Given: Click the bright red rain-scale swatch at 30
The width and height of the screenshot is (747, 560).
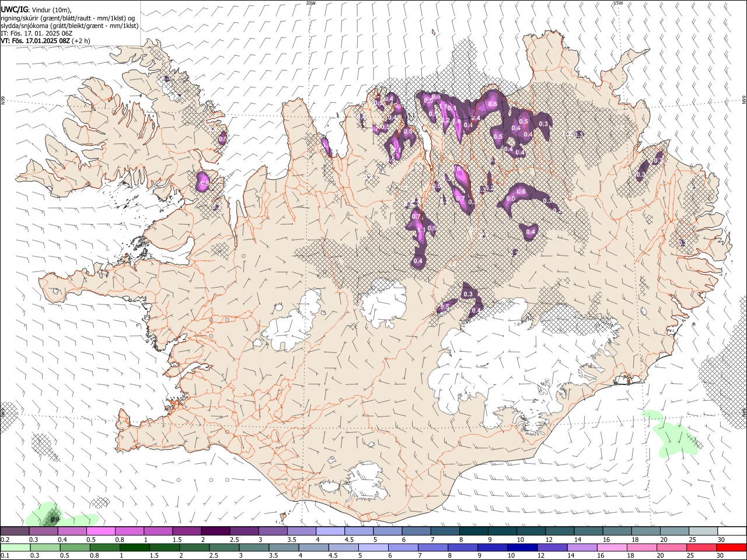Looking at the screenshot, I should coord(731,548).
